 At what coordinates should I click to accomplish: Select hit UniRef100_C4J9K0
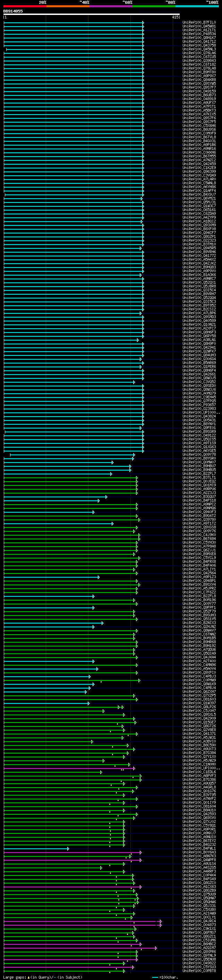tap(199, 535)
